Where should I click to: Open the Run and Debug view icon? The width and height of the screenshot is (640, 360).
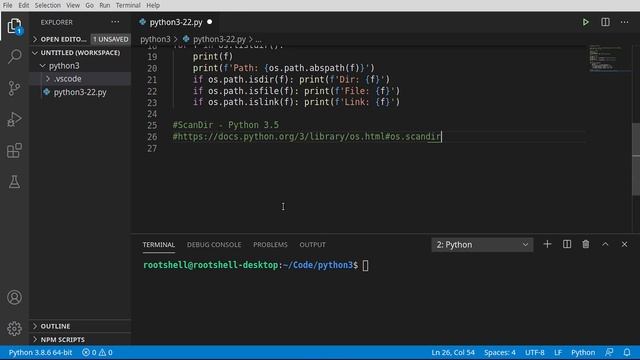(14, 119)
